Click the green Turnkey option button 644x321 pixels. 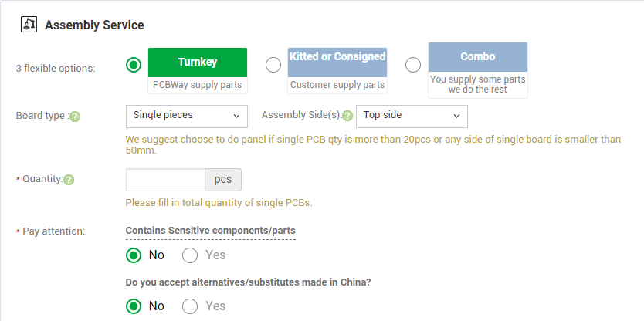click(198, 63)
